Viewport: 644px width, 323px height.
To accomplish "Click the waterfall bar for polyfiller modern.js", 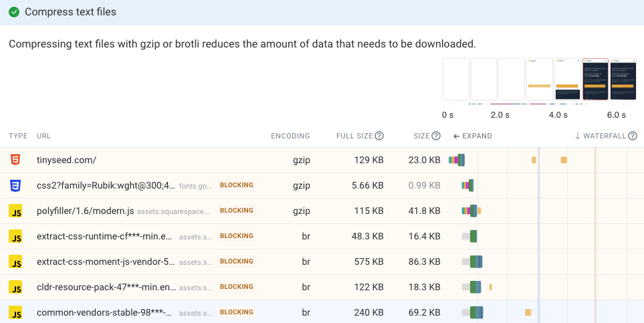I will click(x=470, y=211).
